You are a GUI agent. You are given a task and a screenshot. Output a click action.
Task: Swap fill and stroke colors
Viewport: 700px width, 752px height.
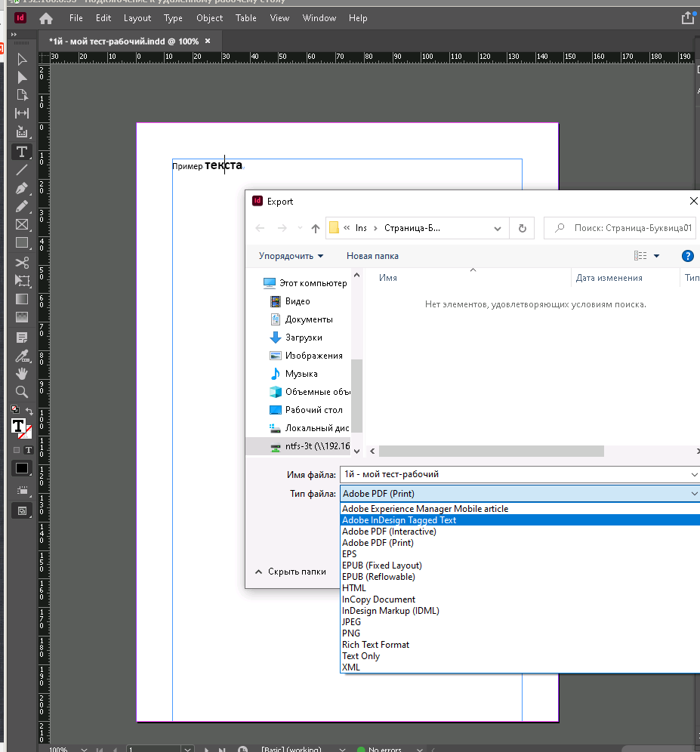[29, 411]
